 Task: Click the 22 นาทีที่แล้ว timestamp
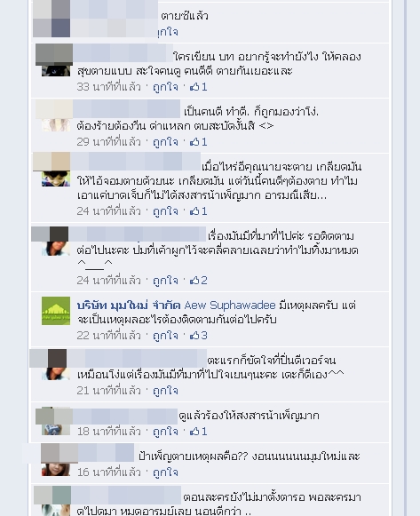109,336
